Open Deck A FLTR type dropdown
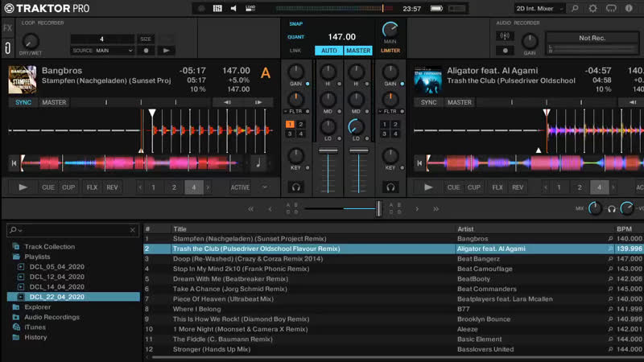Screen dimensions: 644x362 (286, 111)
